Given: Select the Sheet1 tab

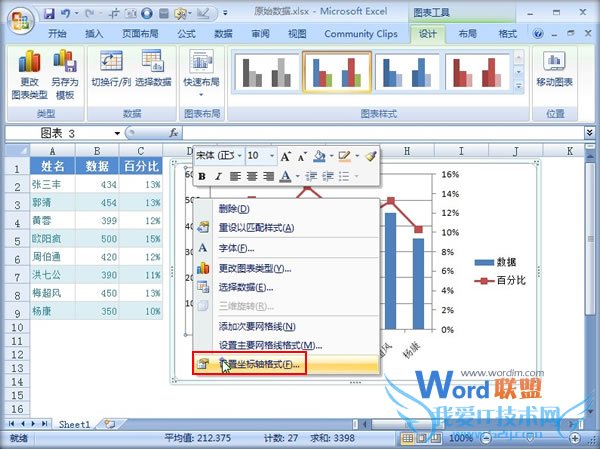Looking at the screenshot, I should tap(74, 424).
